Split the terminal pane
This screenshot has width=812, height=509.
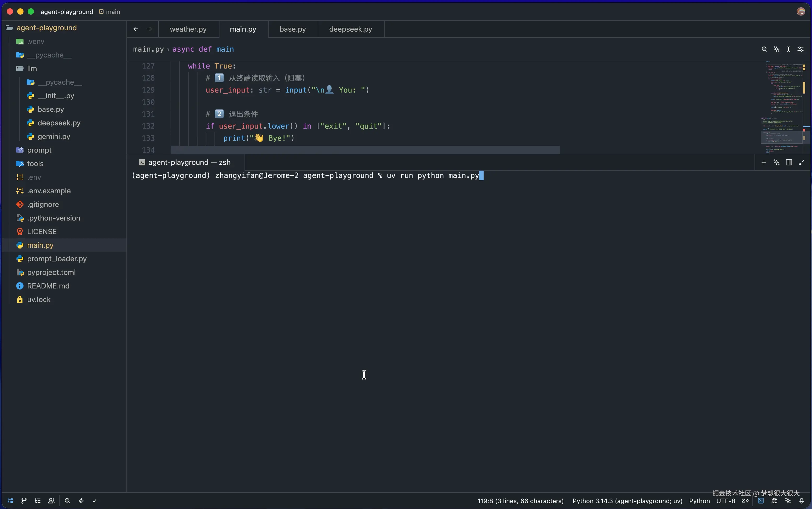coord(789,162)
